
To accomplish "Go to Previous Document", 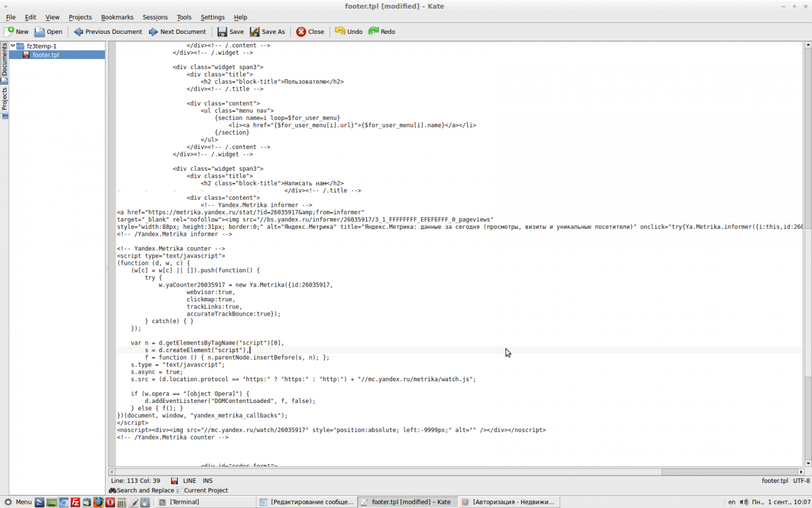I will [108, 32].
